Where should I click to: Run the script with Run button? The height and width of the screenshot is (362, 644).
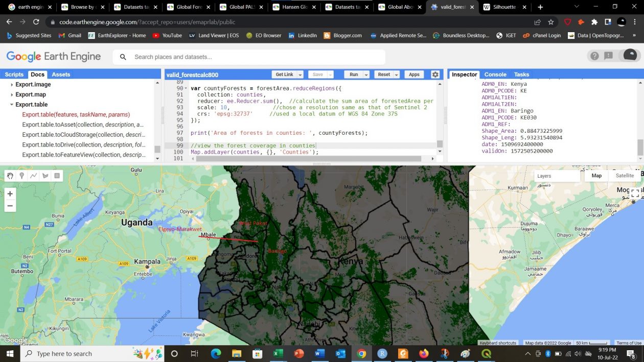click(x=354, y=75)
